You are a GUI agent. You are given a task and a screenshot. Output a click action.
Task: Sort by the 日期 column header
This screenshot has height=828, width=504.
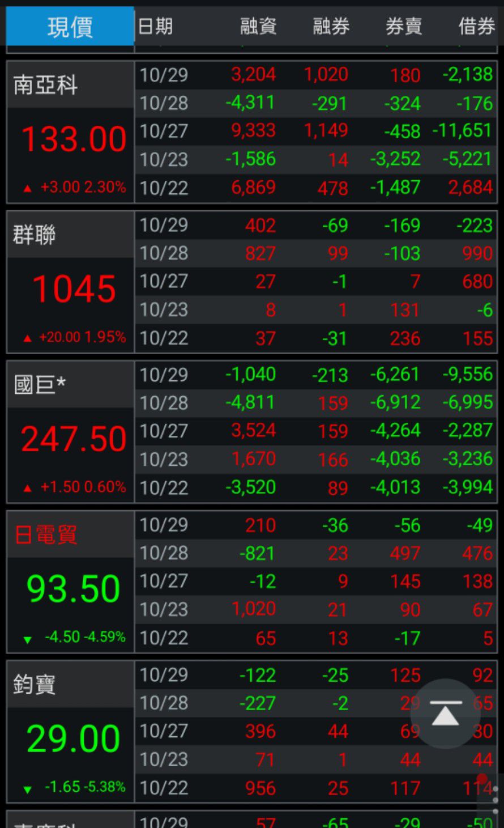pos(155,26)
